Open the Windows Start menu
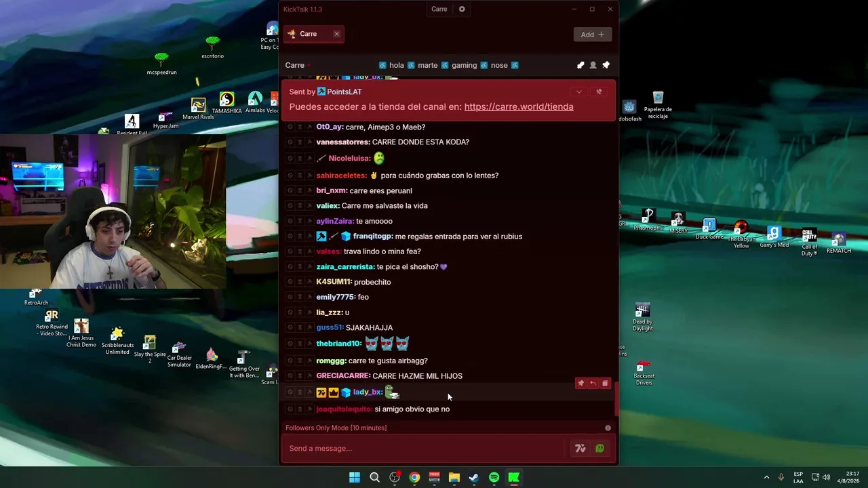This screenshot has height=488, width=868. pyautogui.click(x=355, y=478)
